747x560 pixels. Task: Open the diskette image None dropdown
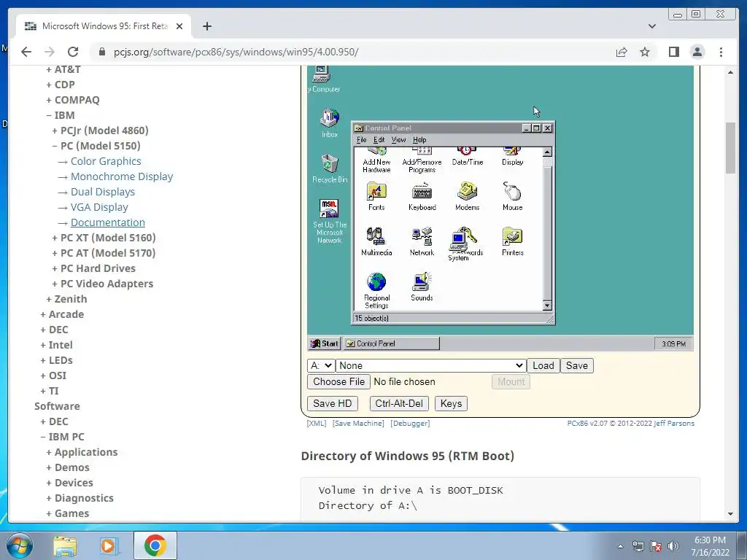tap(430, 366)
